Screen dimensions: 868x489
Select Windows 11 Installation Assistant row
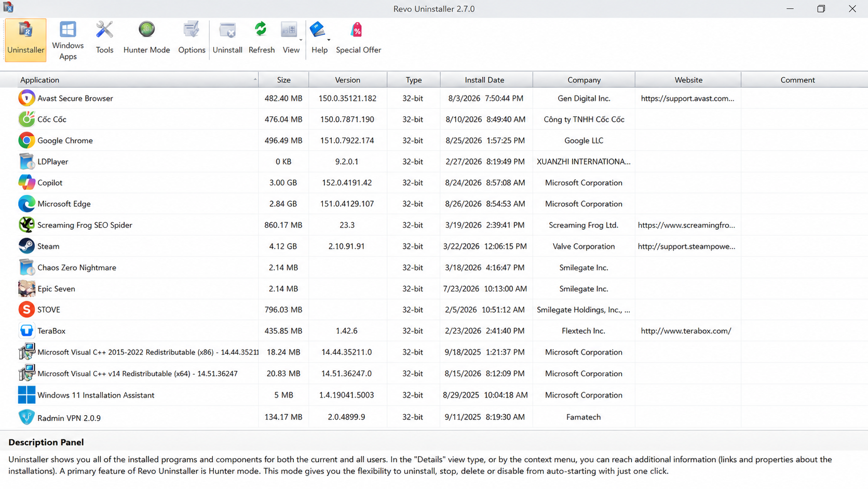[x=434, y=395]
